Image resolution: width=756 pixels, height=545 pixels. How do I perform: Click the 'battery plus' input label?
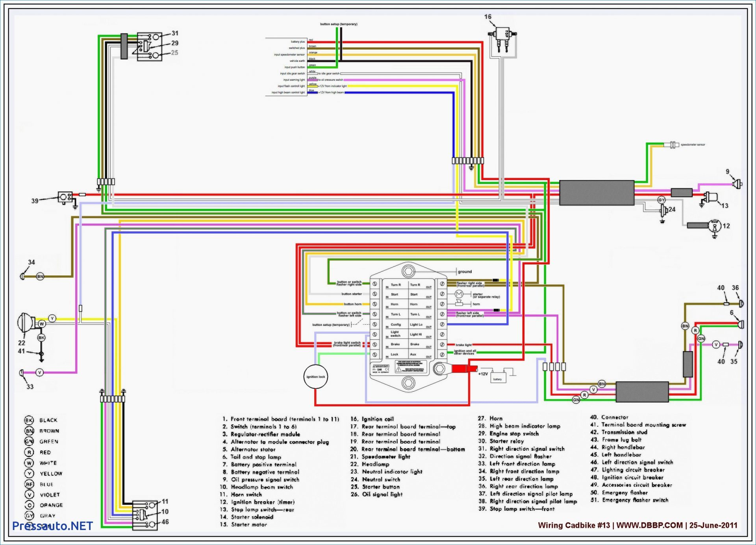click(x=298, y=41)
